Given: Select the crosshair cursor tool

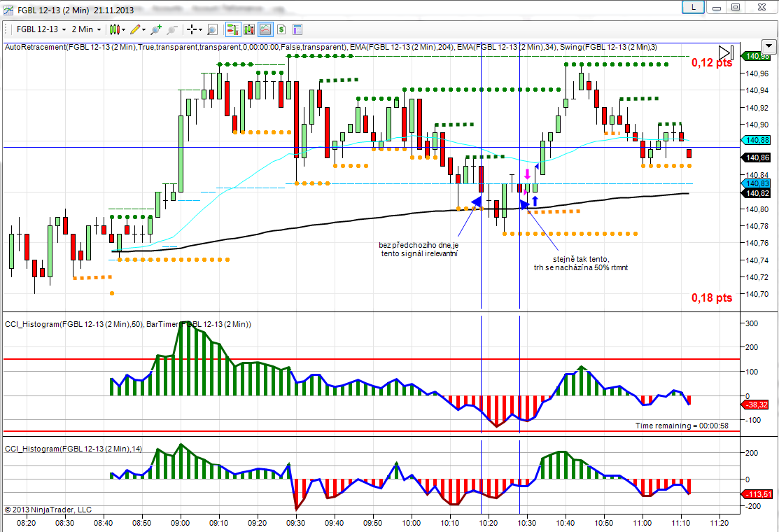Looking at the screenshot, I should [x=192, y=30].
